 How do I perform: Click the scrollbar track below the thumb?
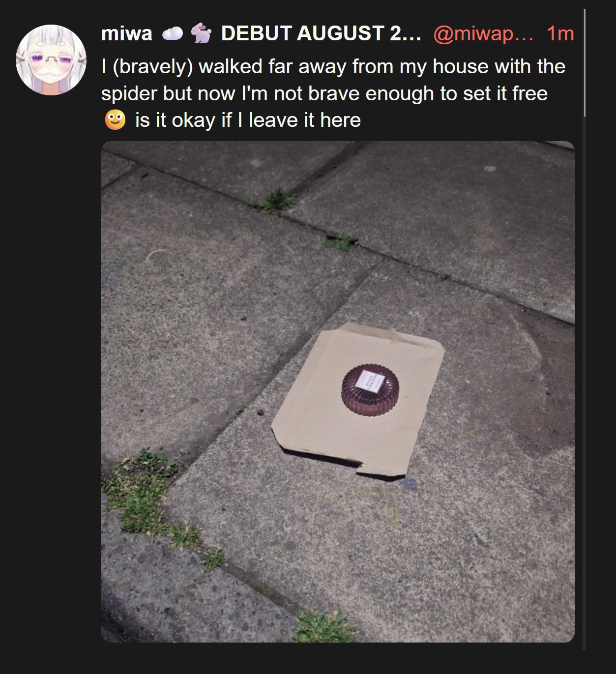584,383
